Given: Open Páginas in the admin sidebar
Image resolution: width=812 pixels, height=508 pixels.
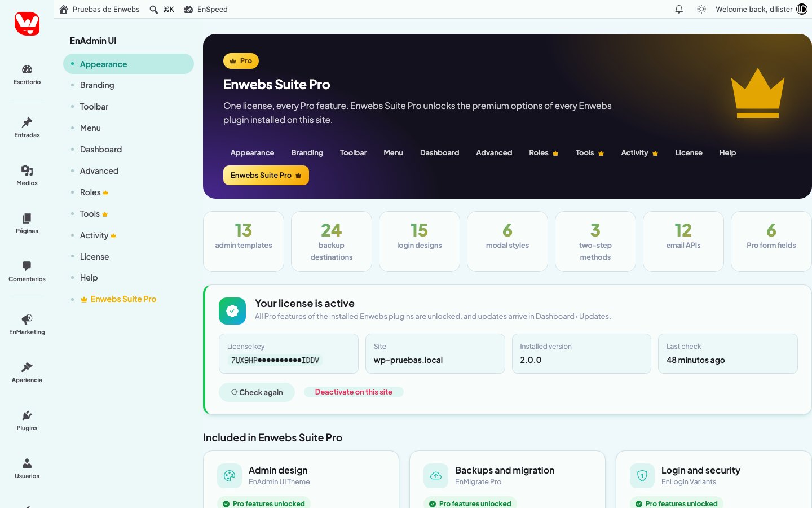Looking at the screenshot, I should [27, 224].
